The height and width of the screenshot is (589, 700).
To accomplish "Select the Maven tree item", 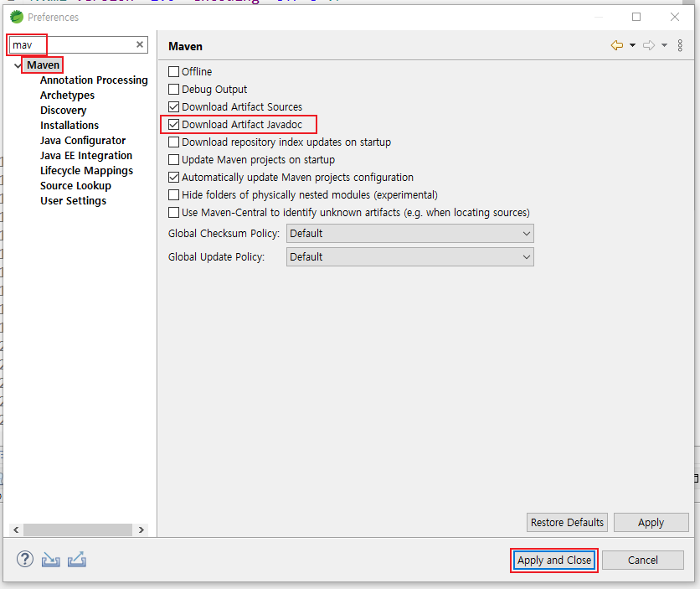I will 43,65.
